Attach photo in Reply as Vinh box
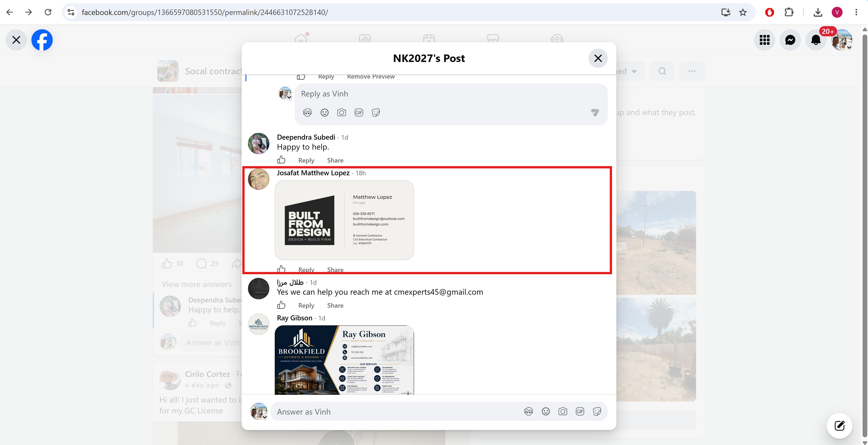This screenshot has width=868, height=445. (342, 113)
